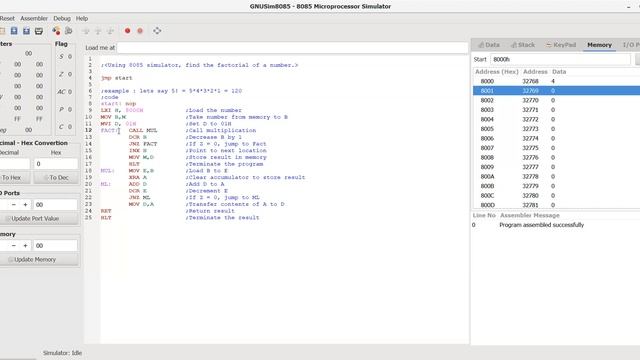Click the Start address field showing 8000h

560,59
